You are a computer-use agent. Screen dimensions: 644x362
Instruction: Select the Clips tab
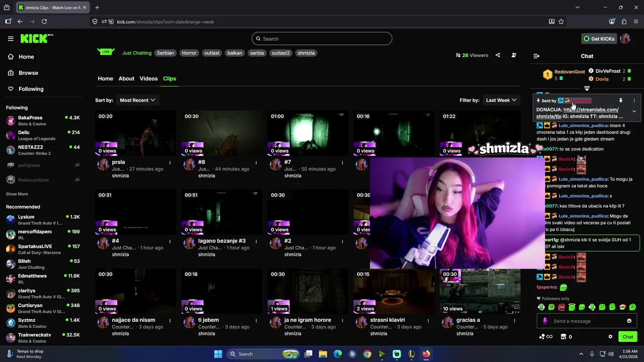pyautogui.click(x=170, y=78)
